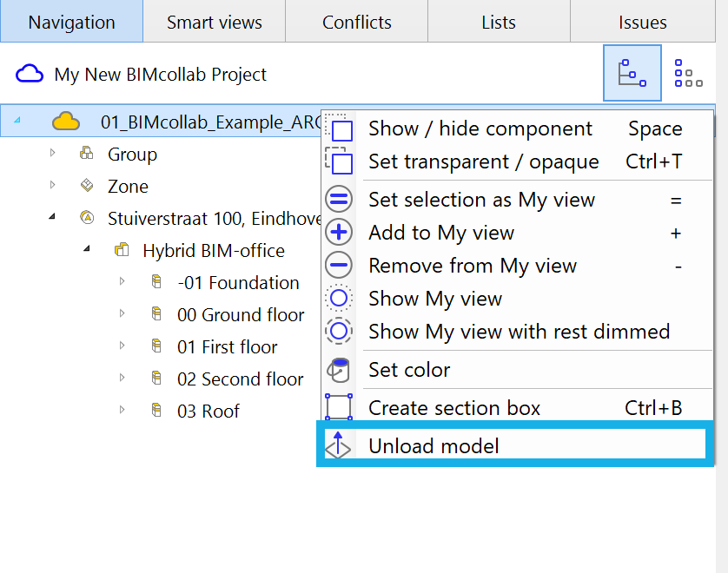Image resolution: width=728 pixels, height=573 pixels.
Task: Click the storey icon beside 02 Second floor
Action: [x=157, y=379]
